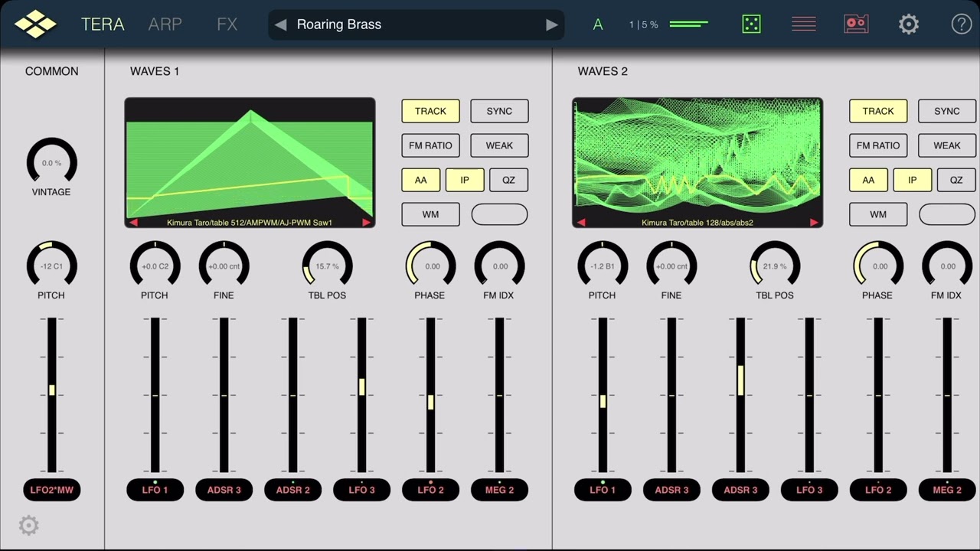Go to previous wavetable in Waves 2
The image size is (980, 551).
point(581,223)
